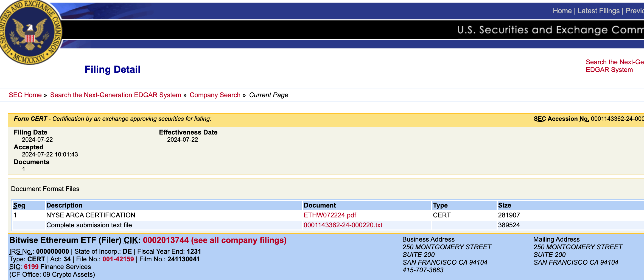The image size is (644, 280).
Task: Click the Seq column header
Action: [19, 205]
